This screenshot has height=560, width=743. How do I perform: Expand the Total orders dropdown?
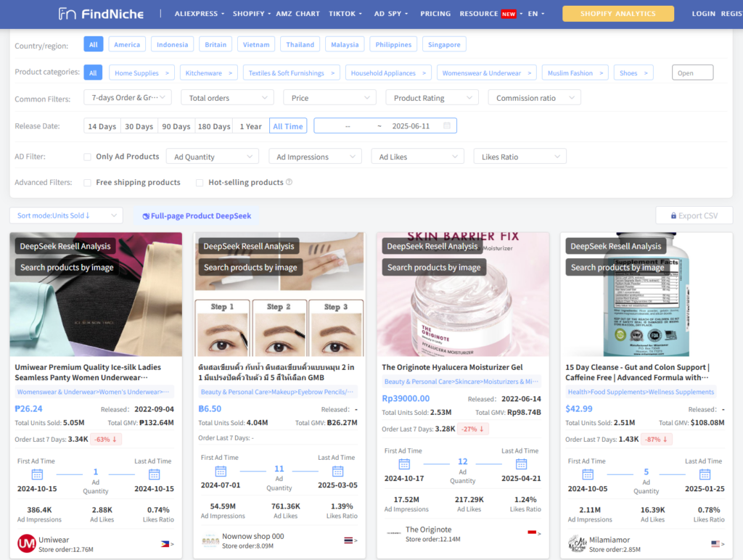pyautogui.click(x=227, y=98)
